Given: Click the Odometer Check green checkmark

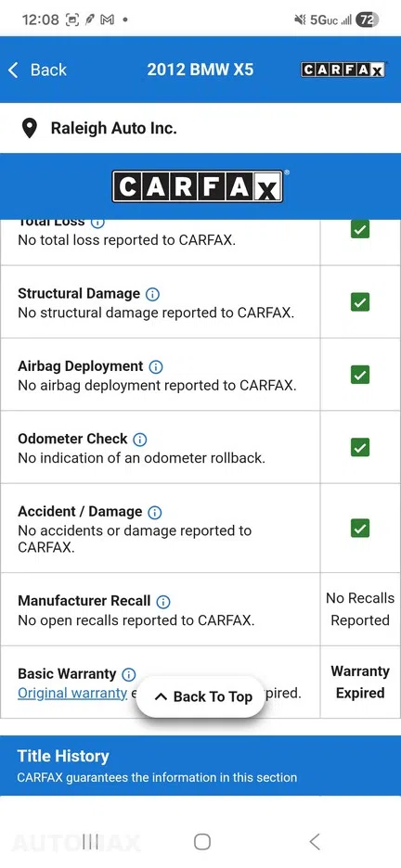Looking at the screenshot, I should [360, 447].
